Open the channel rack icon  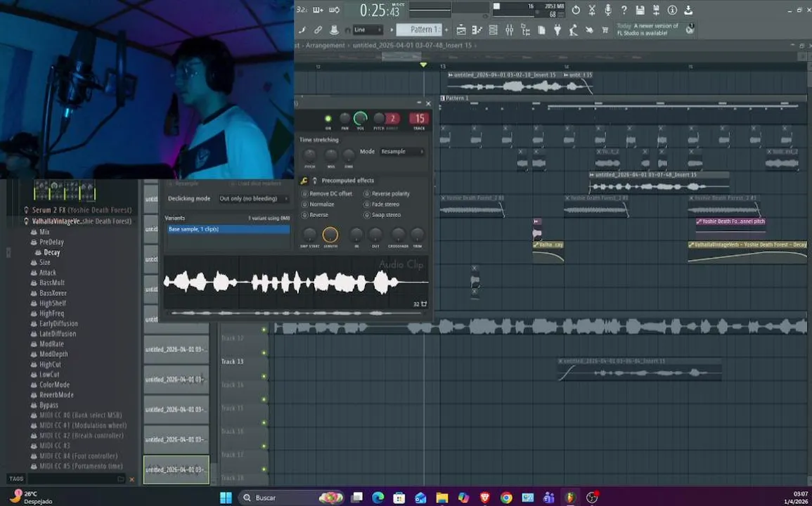click(493, 30)
